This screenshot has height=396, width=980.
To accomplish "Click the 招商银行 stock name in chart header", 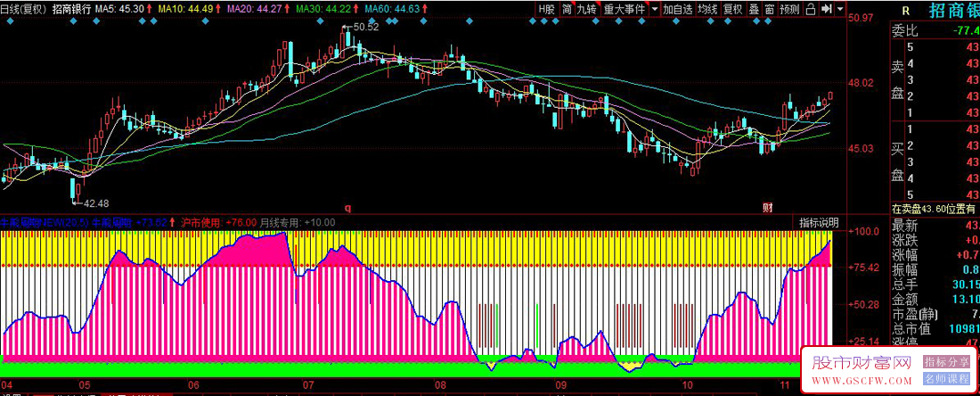I will (x=71, y=10).
